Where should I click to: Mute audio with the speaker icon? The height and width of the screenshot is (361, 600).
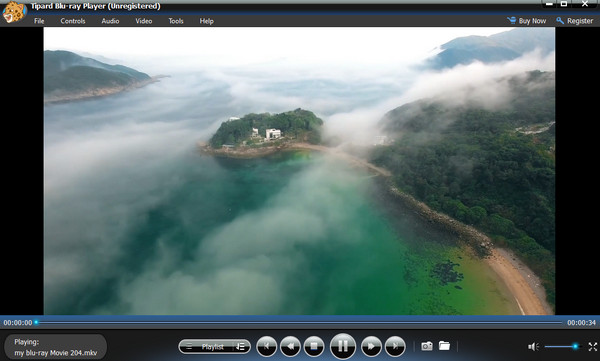click(533, 346)
